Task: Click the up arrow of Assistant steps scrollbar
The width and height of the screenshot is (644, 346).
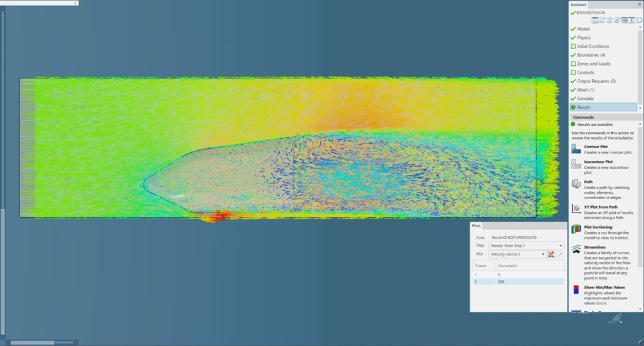Action: pyautogui.click(x=640, y=27)
